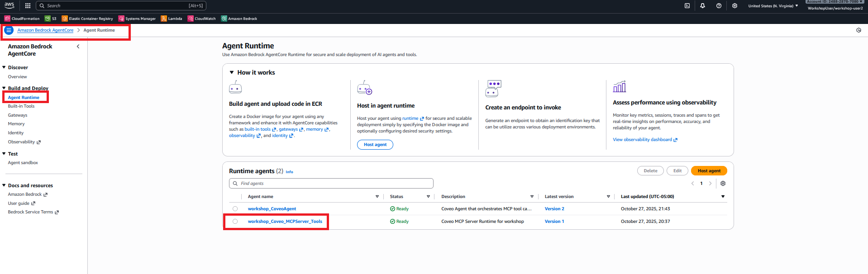Click the outlined Host agent button in How it works
Viewport: 868px width, 274px height.
375,145
